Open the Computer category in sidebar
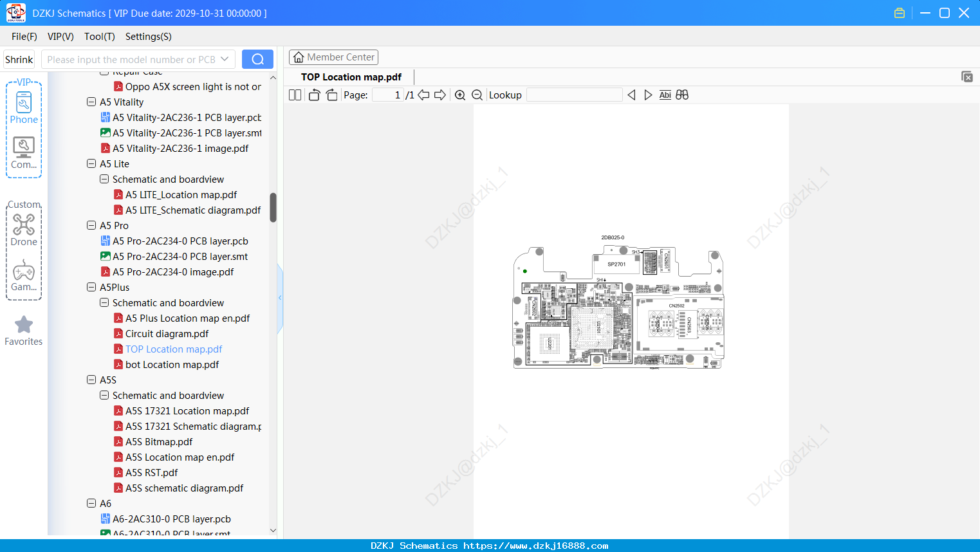Image resolution: width=980 pixels, height=552 pixels. (24, 153)
